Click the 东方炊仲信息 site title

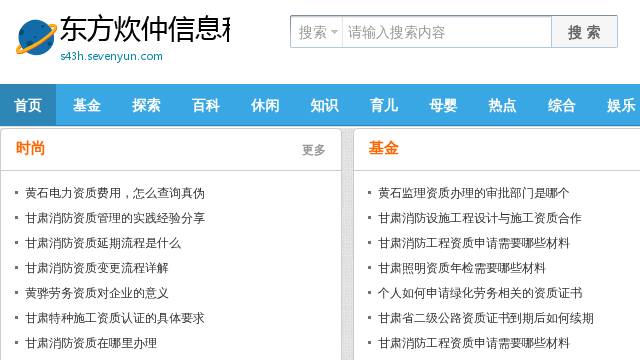145,29
